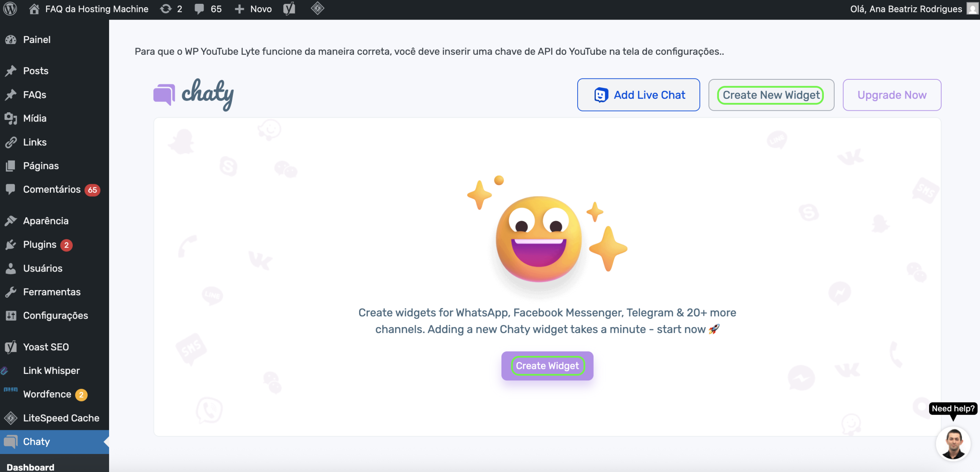This screenshot has height=472, width=980.
Task: Click the Posts pin icon
Action: 11,71
